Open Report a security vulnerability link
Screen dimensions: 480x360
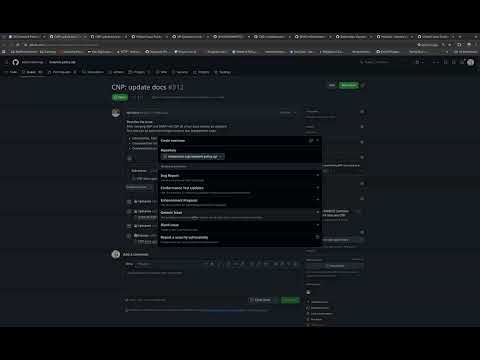[x=240, y=239]
